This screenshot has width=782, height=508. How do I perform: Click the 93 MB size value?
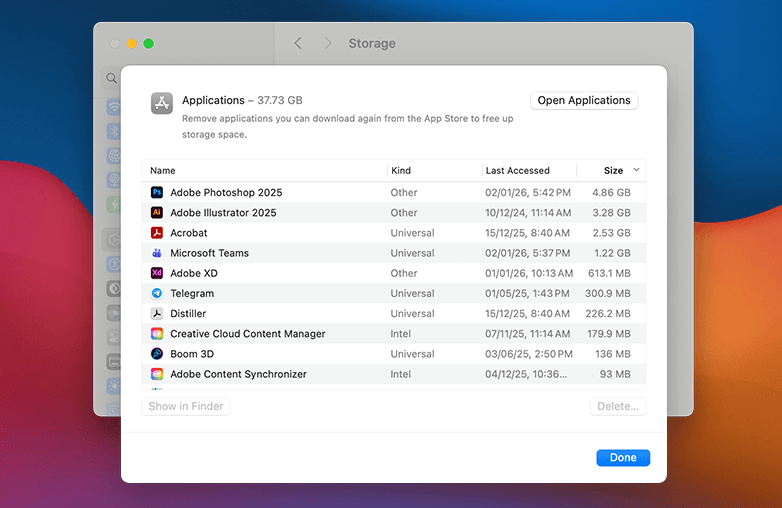tap(615, 374)
